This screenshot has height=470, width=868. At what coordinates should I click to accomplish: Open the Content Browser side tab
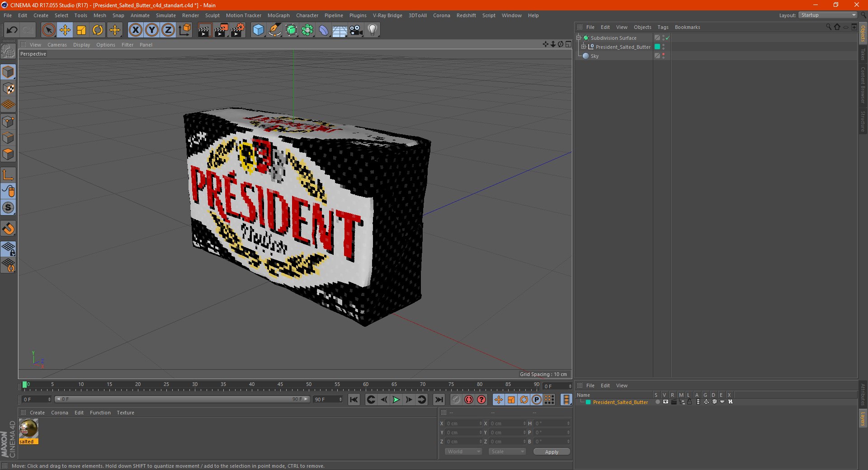pyautogui.click(x=863, y=85)
